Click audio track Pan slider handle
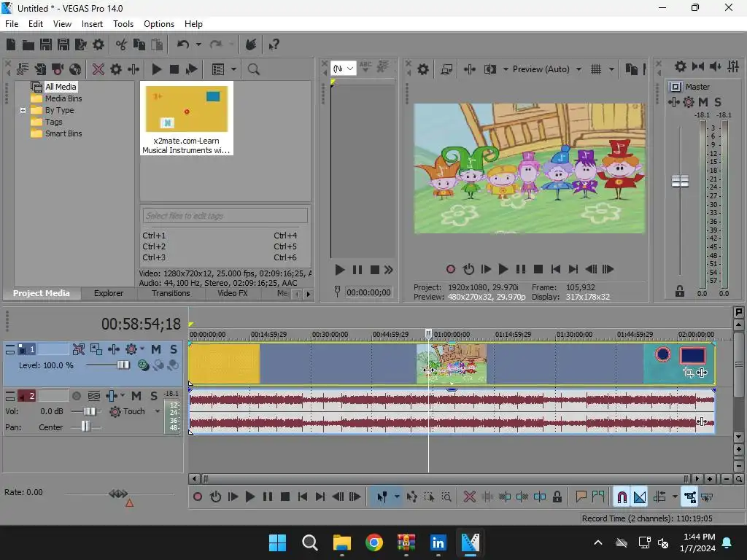Viewport: 747px width, 560px height. (85, 427)
